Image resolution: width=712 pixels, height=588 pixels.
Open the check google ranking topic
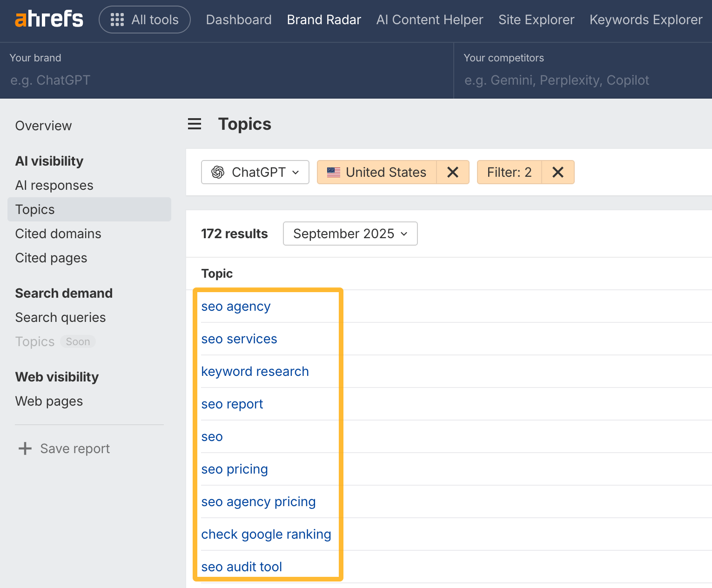[266, 534]
